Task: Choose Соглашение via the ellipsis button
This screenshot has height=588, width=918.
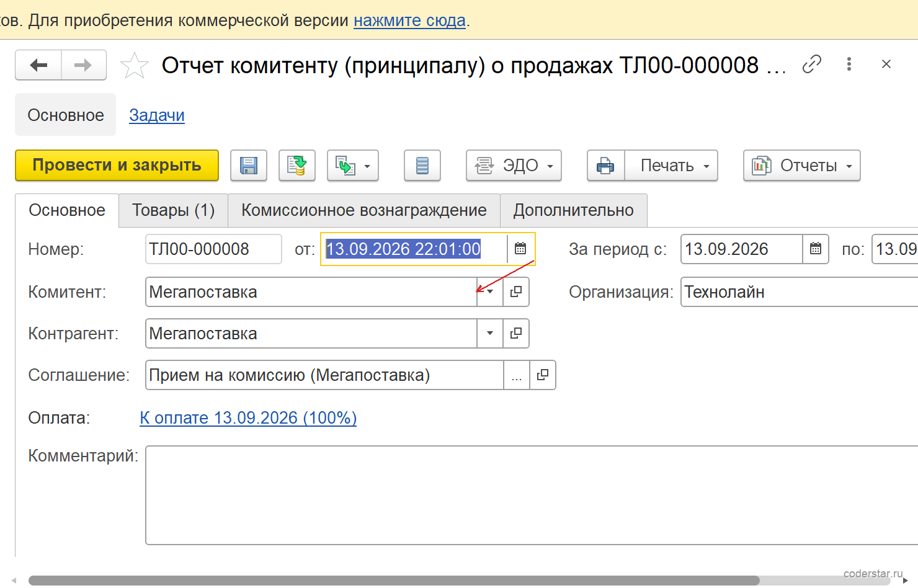Action: pyautogui.click(x=517, y=375)
